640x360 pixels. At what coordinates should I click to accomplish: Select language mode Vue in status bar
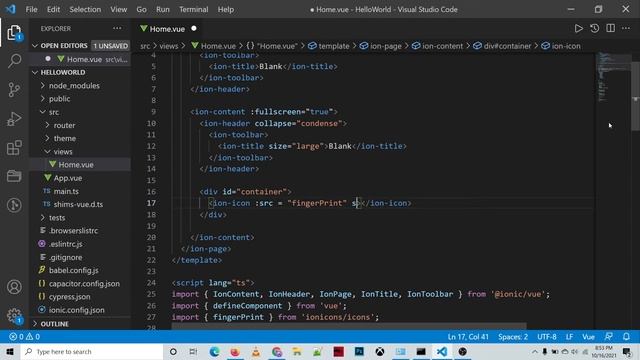[x=588, y=337]
